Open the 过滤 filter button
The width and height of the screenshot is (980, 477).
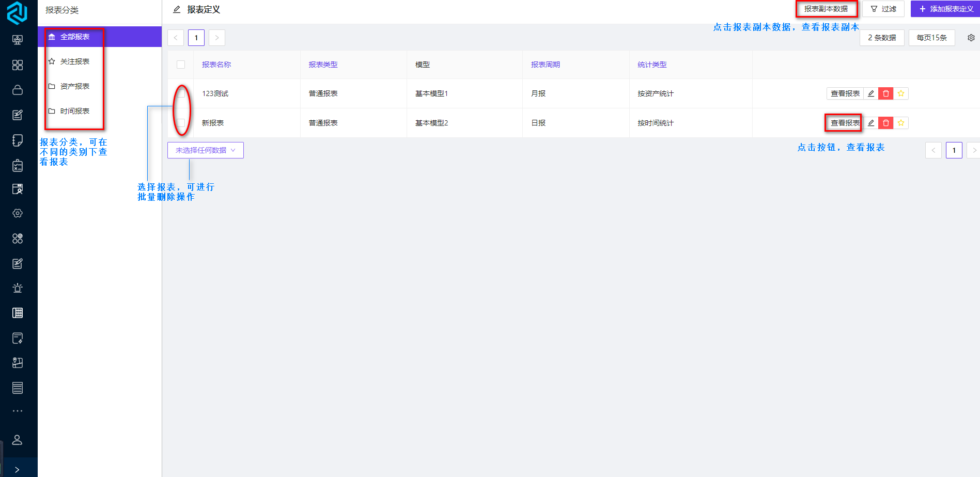tap(883, 9)
